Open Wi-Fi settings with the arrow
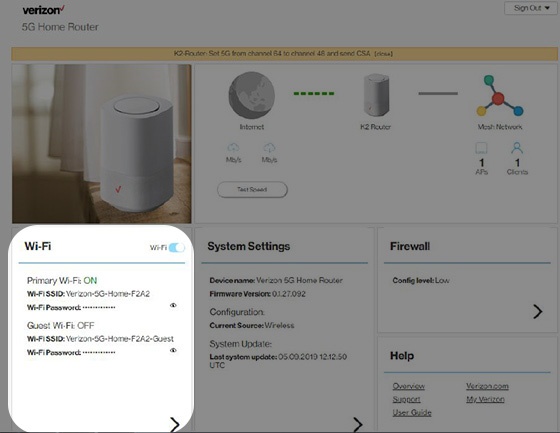The height and width of the screenshot is (433, 560). (175, 424)
